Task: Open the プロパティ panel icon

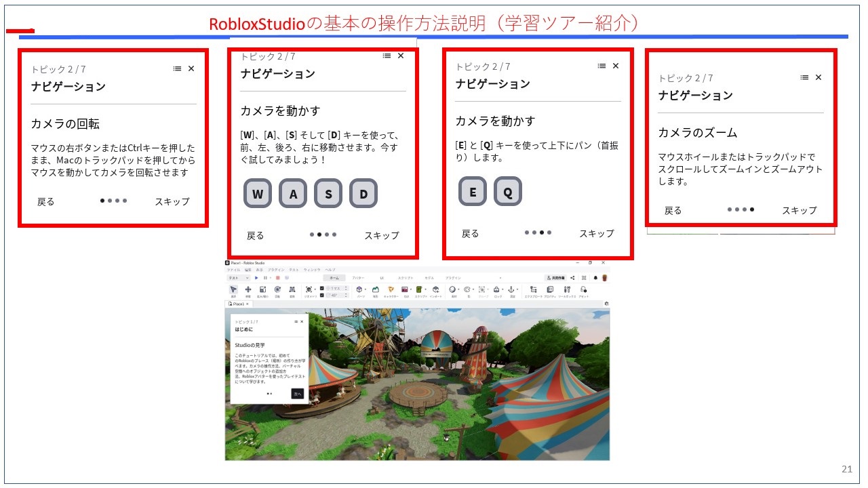Action: 550,290
